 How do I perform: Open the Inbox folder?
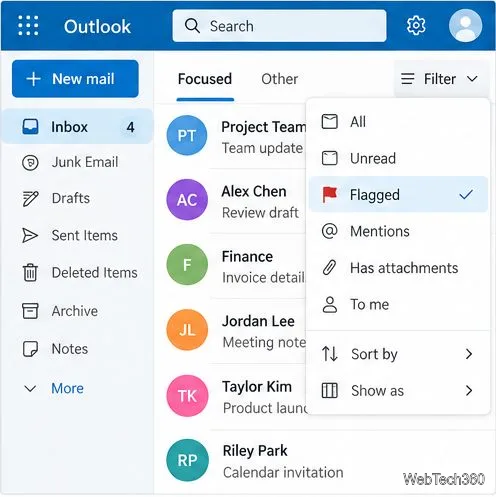point(77,127)
